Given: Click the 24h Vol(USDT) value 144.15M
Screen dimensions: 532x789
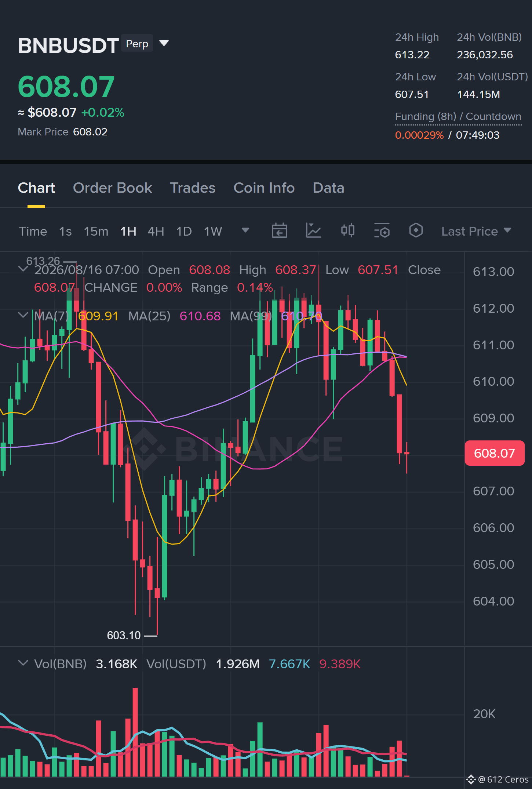Looking at the screenshot, I should coord(478,94).
